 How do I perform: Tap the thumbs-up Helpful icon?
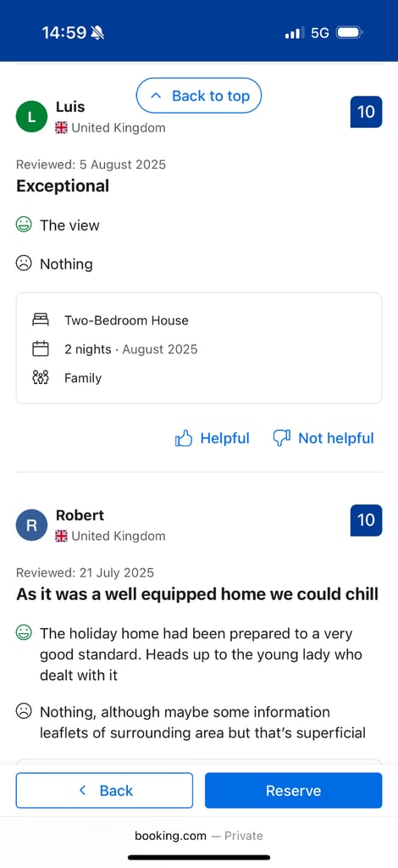pos(184,439)
